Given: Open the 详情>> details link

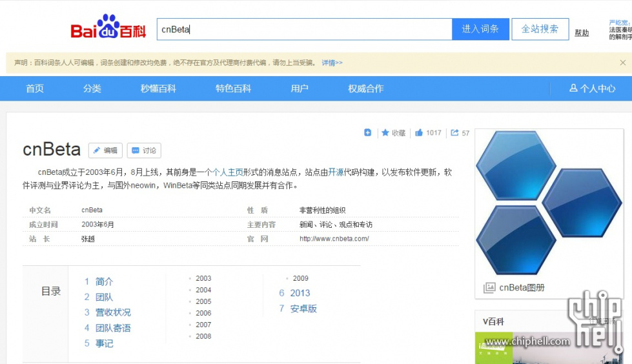Looking at the screenshot, I should 332,63.
